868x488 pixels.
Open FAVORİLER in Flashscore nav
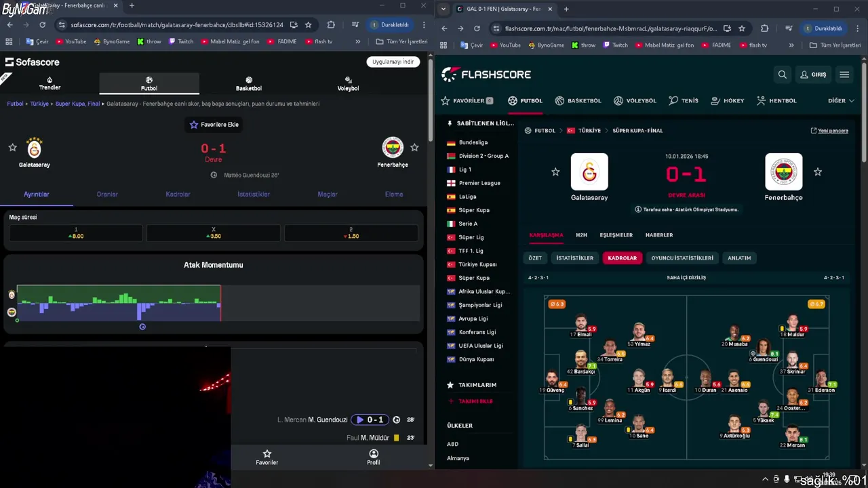[x=467, y=100]
